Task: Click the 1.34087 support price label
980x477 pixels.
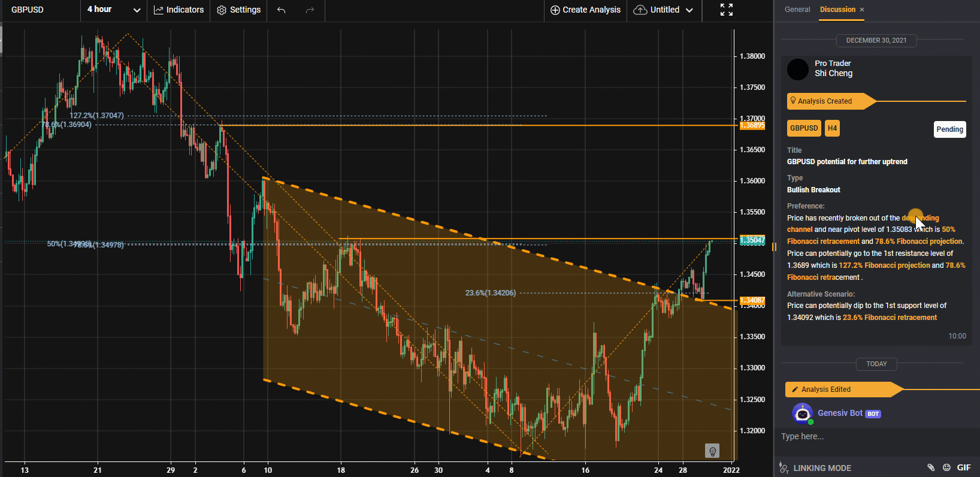Action: [752, 300]
